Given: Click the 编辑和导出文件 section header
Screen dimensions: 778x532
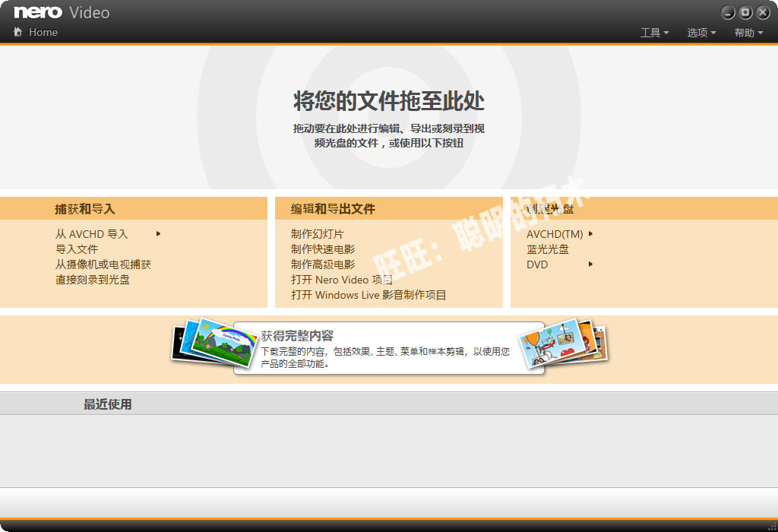Looking at the screenshot, I should [333, 209].
